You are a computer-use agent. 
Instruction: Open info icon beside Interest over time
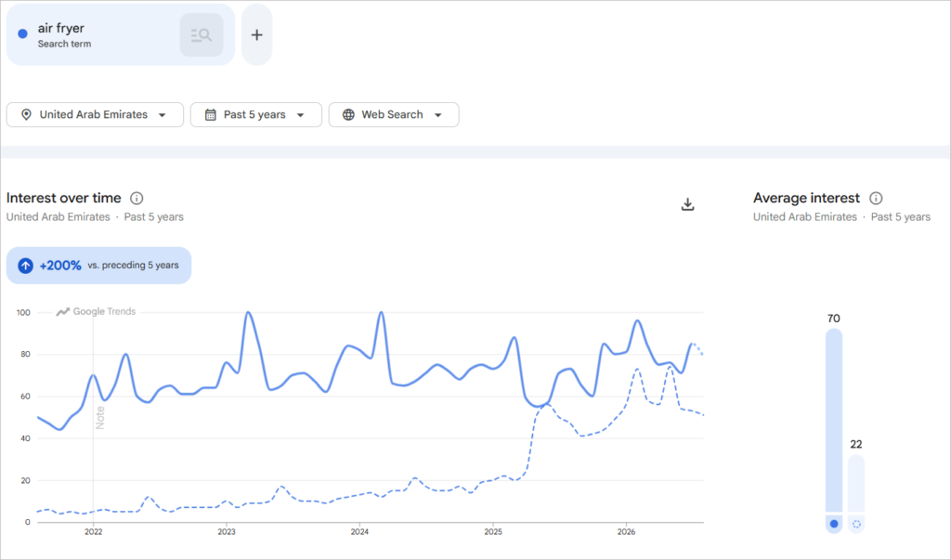(137, 199)
